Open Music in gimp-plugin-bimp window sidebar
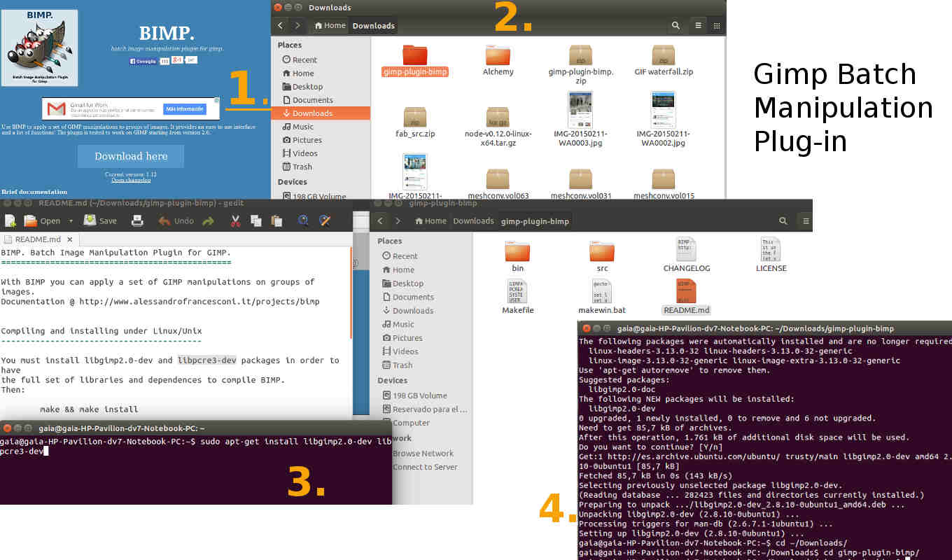Viewport: 952px width, 560px height. tap(398, 325)
